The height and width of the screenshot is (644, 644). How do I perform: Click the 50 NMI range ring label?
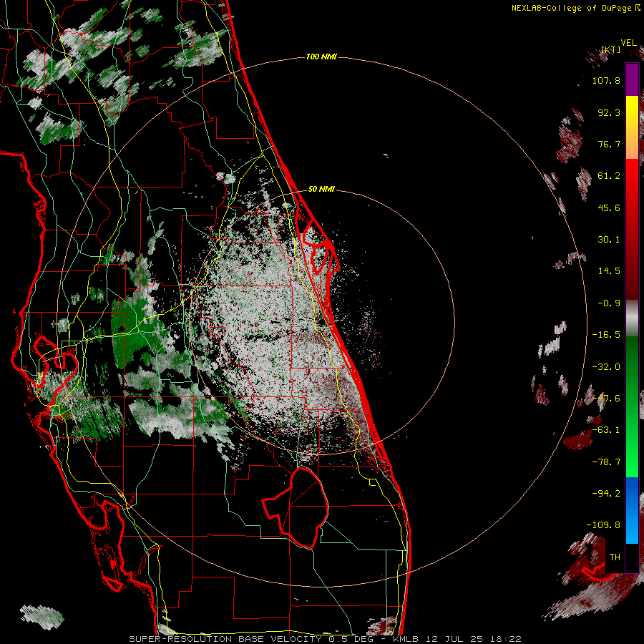click(x=321, y=190)
